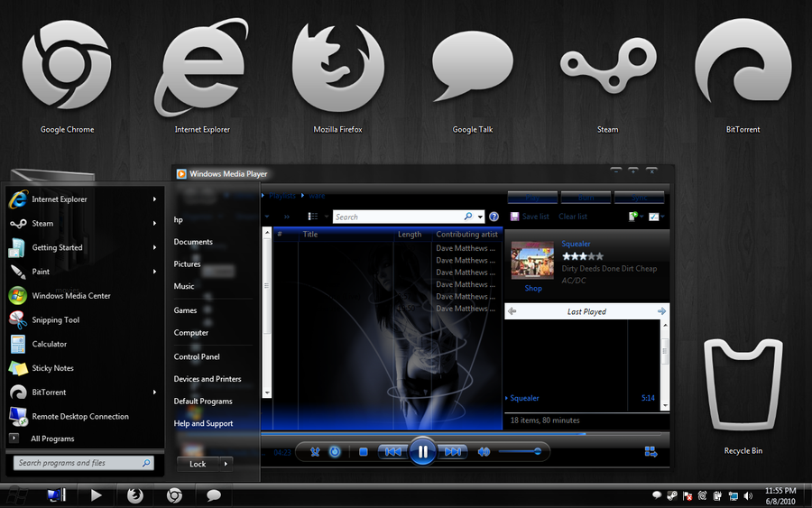Screen dimensions: 812x508
Task: Select the Recycle Bin desktop icon
Action: click(743, 398)
